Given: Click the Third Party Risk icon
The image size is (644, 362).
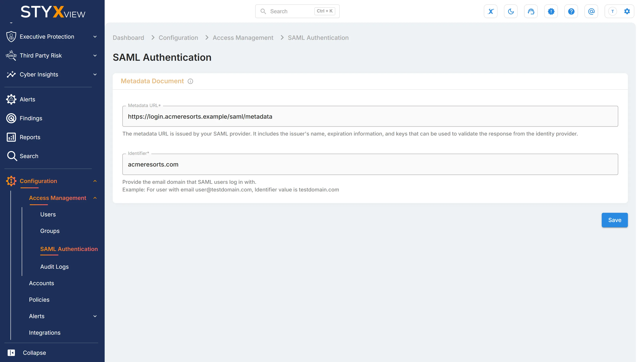Looking at the screenshot, I should click(11, 56).
